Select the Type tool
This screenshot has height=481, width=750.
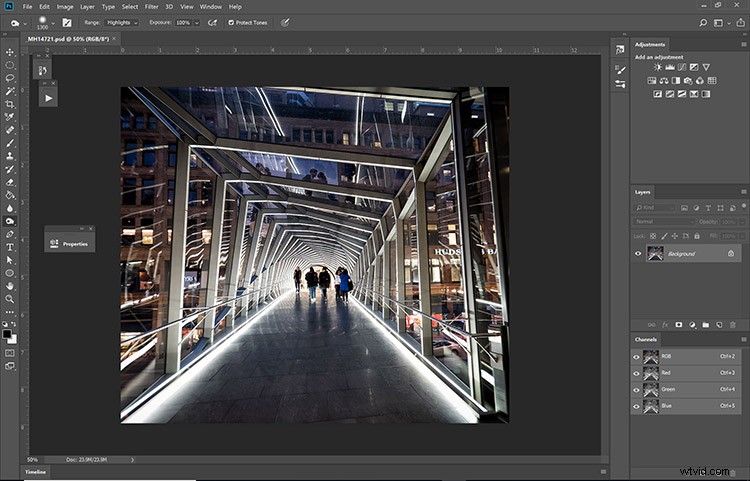tap(10, 247)
